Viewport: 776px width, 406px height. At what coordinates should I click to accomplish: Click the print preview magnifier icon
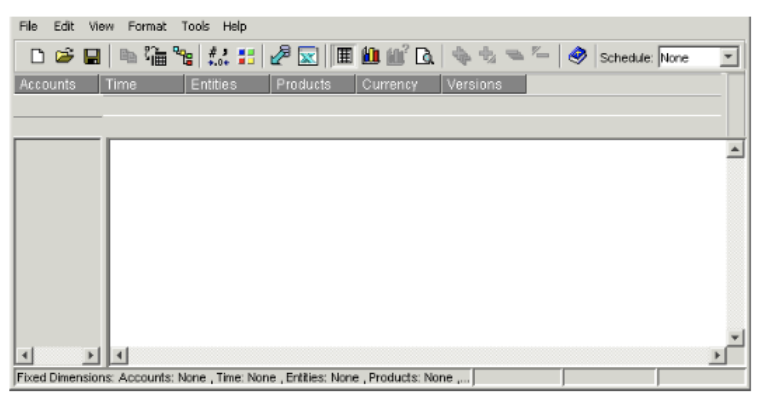point(424,58)
